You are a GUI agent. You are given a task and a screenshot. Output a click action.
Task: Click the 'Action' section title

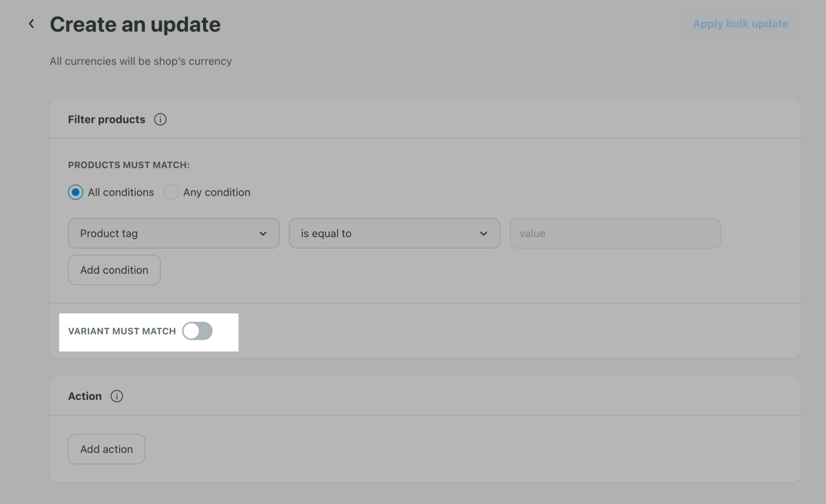click(x=85, y=396)
